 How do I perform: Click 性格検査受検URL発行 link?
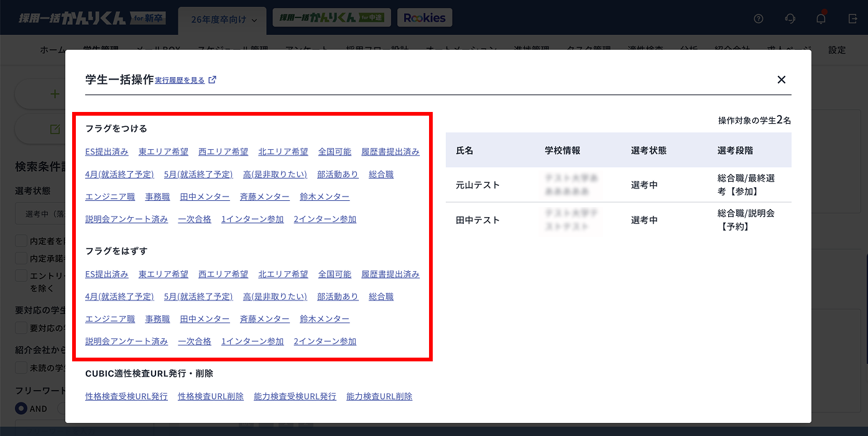pyautogui.click(x=126, y=396)
